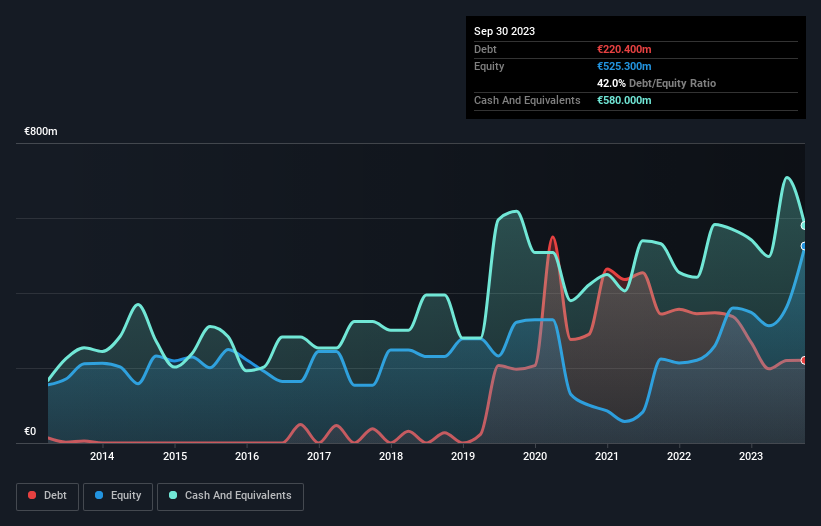This screenshot has width=821, height=526.
Task: Click the cash peak in mid-2023
Action: click(787, 177)
